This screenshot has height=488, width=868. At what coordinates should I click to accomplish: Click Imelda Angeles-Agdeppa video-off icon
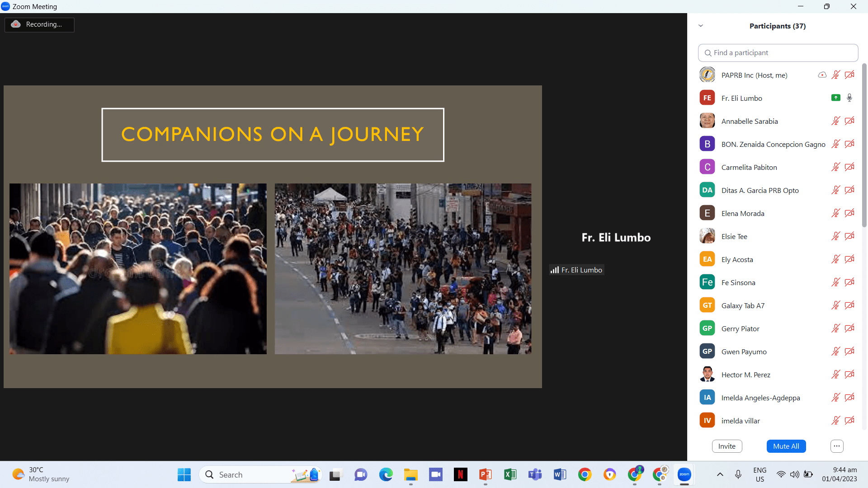click(849, 398)
